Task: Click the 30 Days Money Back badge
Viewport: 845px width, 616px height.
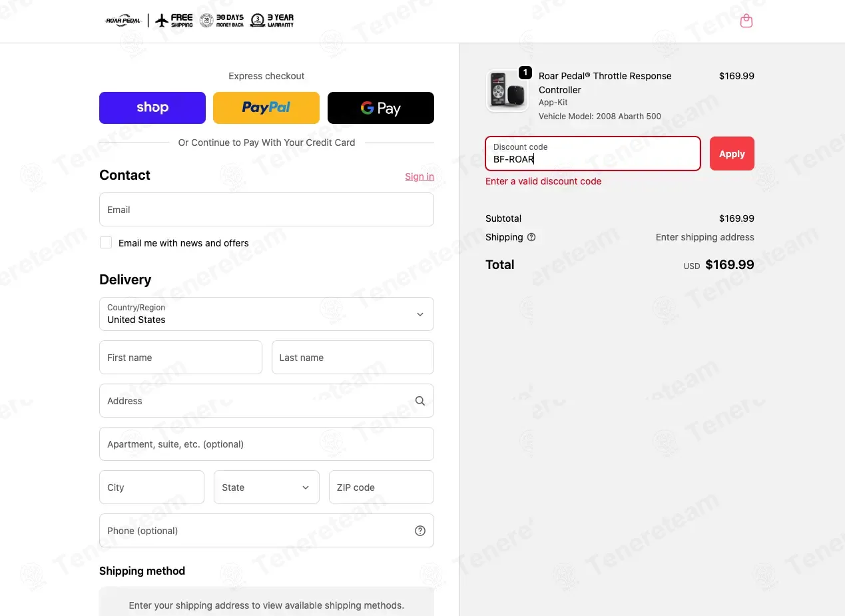Action: [x=222, y=21]
